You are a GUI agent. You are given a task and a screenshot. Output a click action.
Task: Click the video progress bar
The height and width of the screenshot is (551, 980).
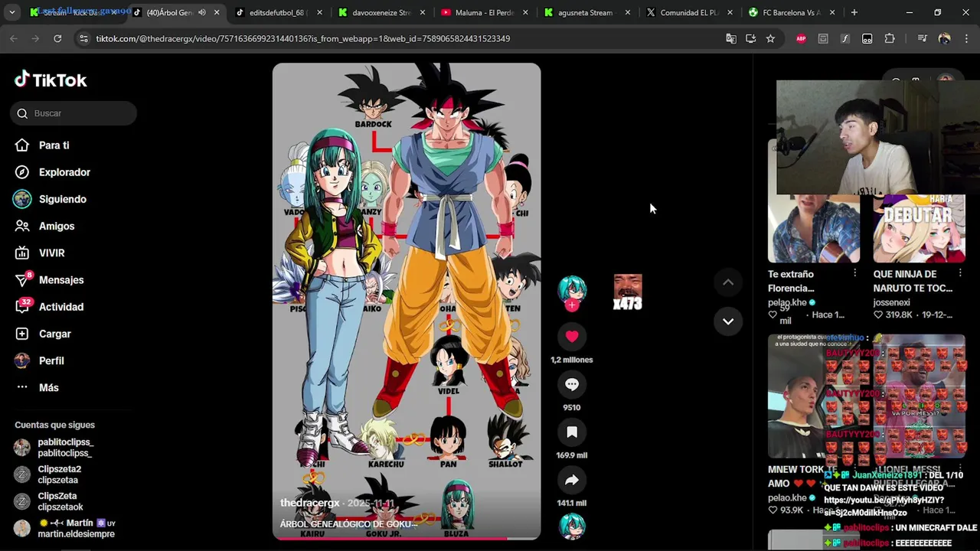[x=407, y=538]
